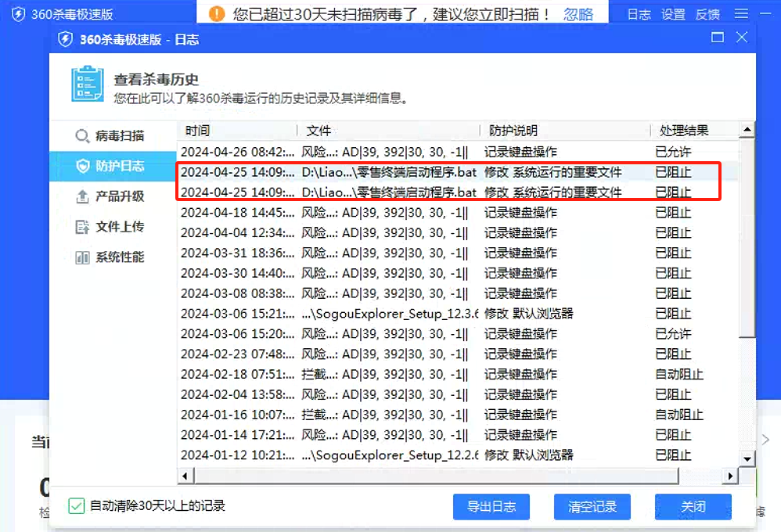The height and width of the screenshot is (532, 781).
Task: Click the horizontal scrollbar left arrow
Action: tap(185, 476)
